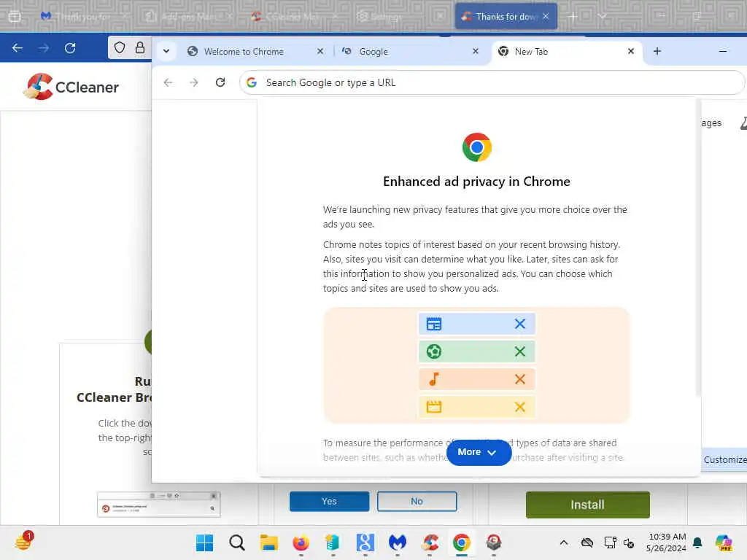747x560 pixels.
Task: Show hidden system tray icons
Action: point(564,542)
